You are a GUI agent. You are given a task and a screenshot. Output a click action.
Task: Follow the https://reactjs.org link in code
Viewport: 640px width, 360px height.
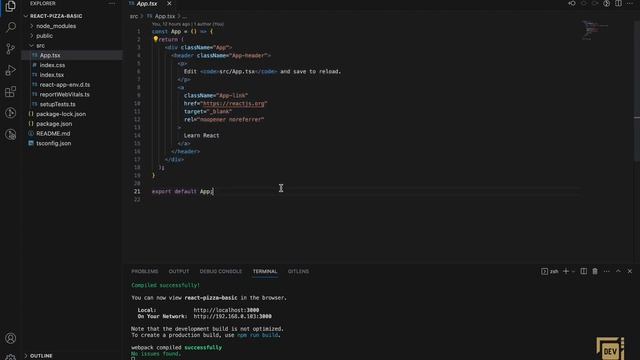[233, 104]
